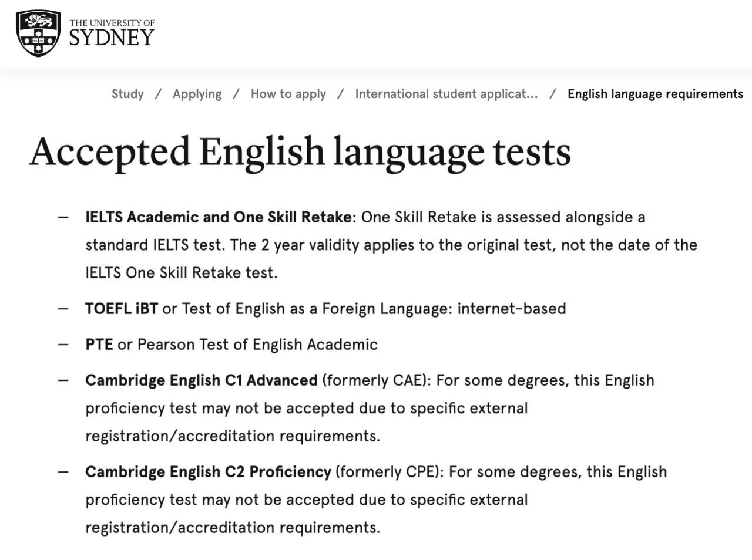Click the bold TOEFL iBT text
The image size is (752, 560).
click(x=121, y=309)
